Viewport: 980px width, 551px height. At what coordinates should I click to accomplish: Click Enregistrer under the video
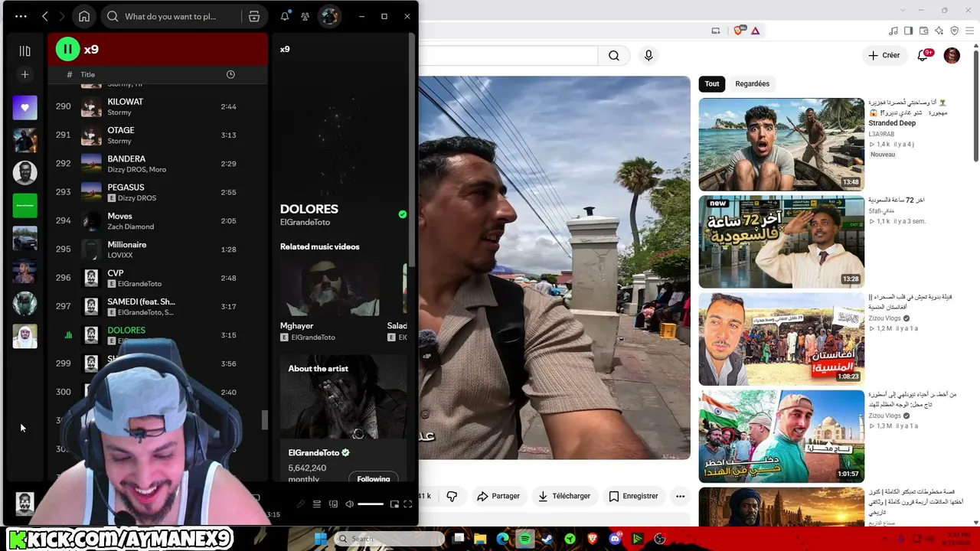coord(633,496)
